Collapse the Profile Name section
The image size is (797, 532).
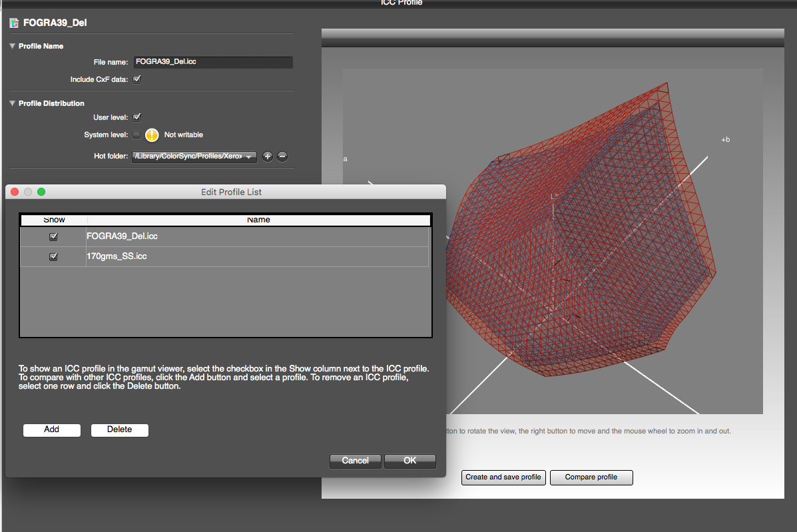tap(12, 46)
